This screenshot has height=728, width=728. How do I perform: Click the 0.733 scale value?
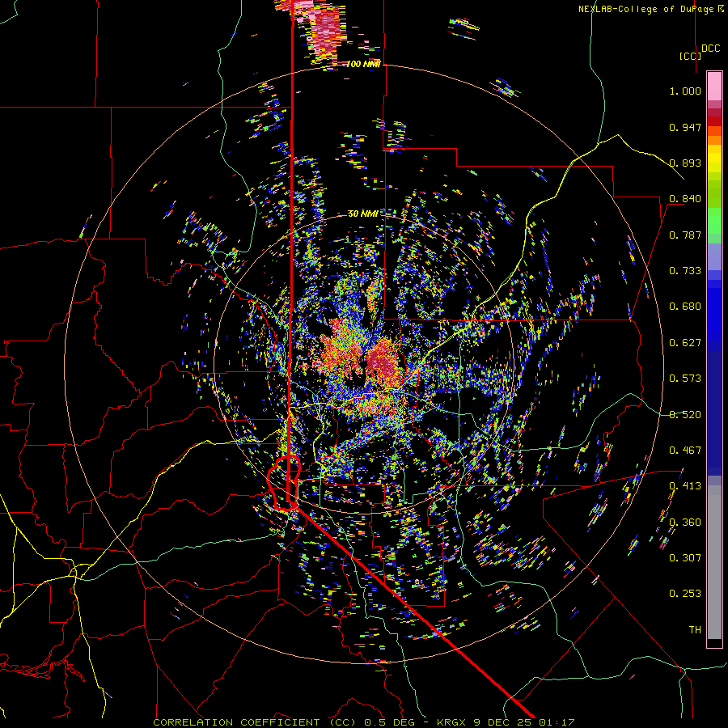685,271
